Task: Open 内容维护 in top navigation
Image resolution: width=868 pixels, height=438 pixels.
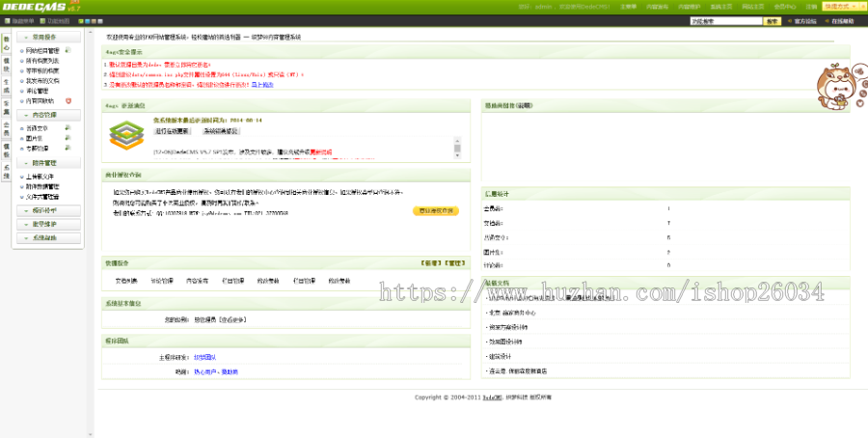Action: click(690, 7)
